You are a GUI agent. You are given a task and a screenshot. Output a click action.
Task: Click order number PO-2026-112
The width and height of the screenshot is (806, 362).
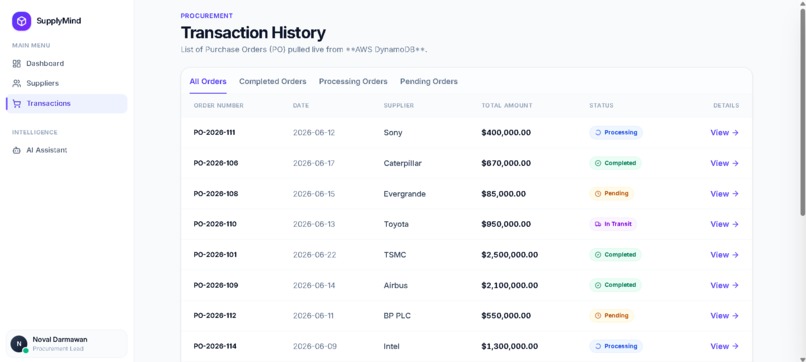coord(215,316)
